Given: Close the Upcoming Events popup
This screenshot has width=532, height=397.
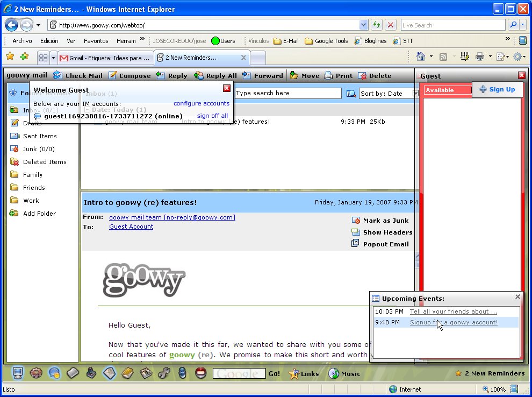Looking at the screenshot, I should [517, 297].
